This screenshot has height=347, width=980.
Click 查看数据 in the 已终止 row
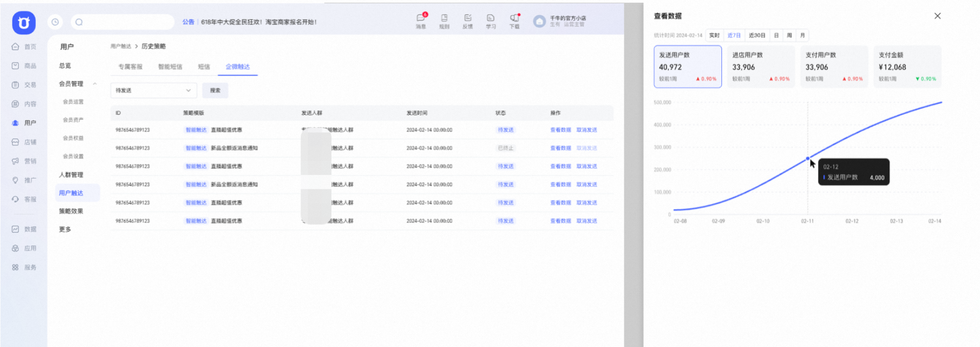(x=561, y=148)
